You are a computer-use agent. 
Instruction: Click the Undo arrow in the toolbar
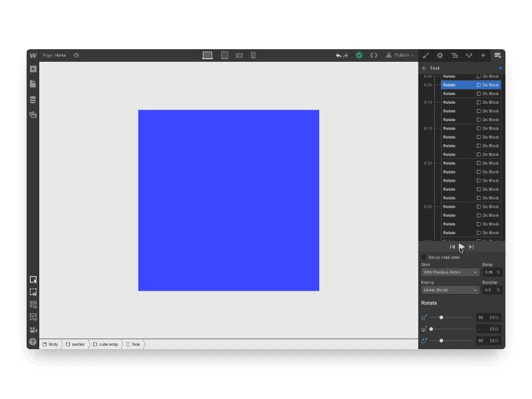pyautogui.click(x=338, y=55)
